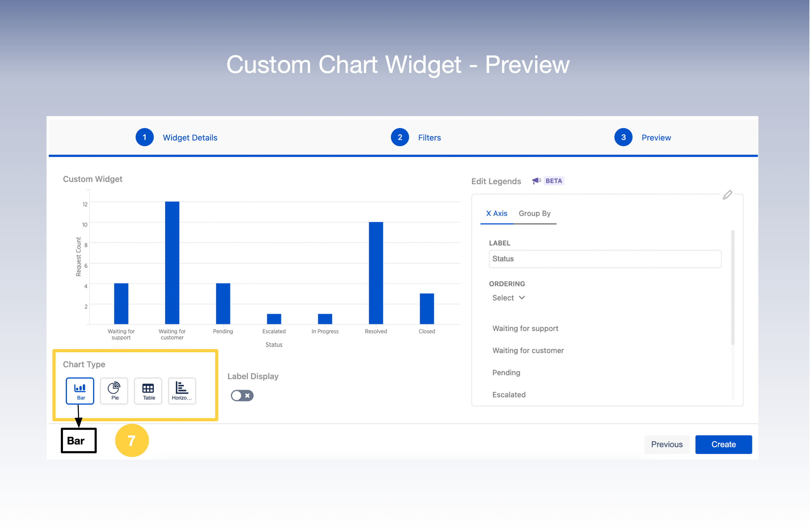Disable Label Display using the switch
Viewport: 810px width, 532px height.
[242, 395]
